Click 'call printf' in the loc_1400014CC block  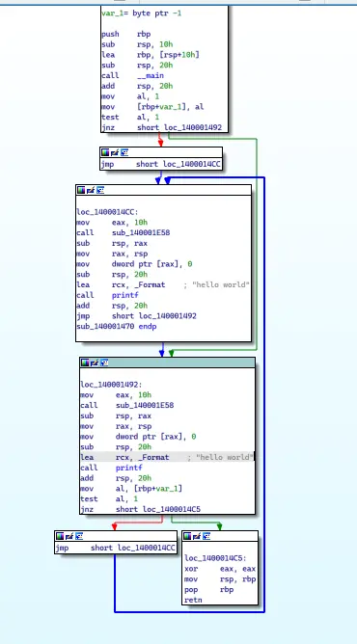tap(107, 295)
